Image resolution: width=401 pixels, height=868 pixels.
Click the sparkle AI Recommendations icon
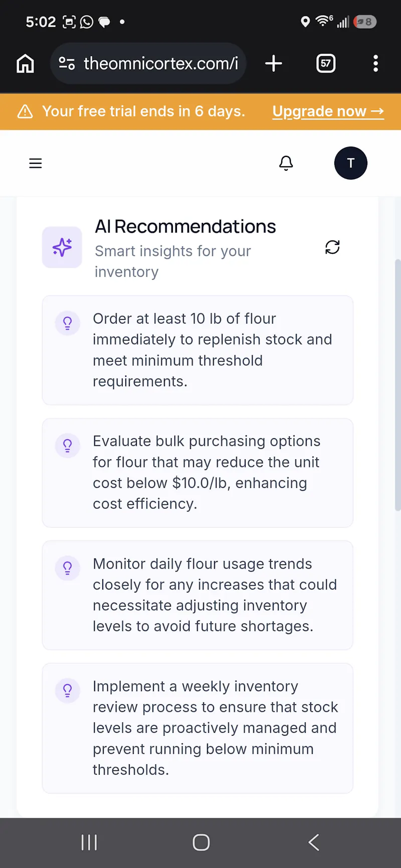[x=62, y=247]
